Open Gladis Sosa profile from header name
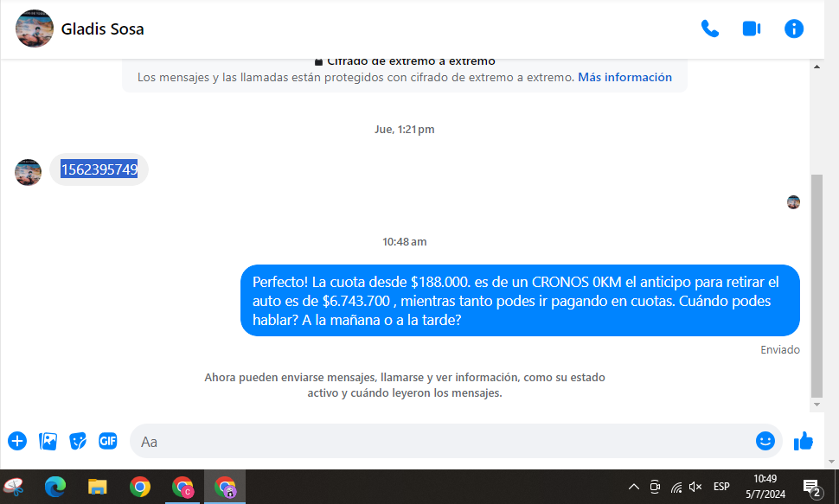This screenshot has width=839, height=504. point(102,29)
